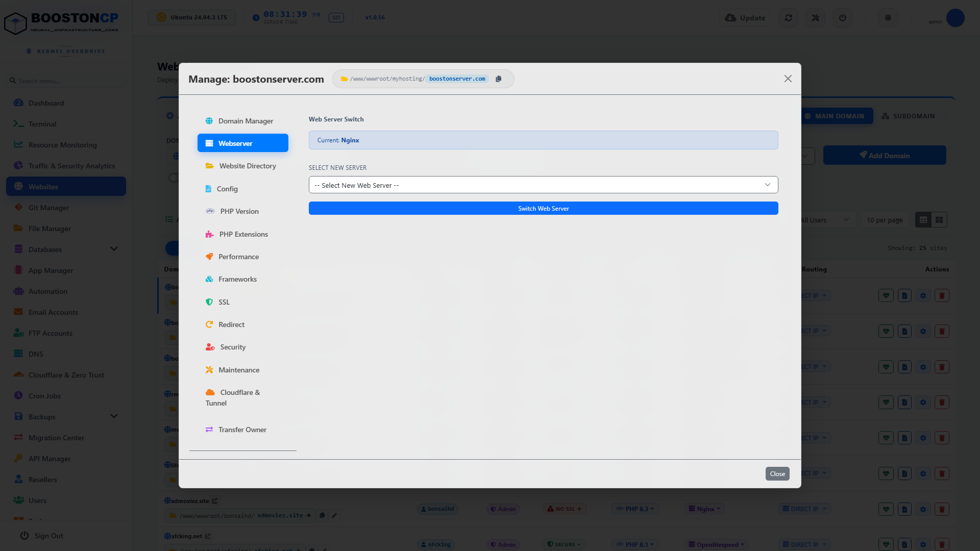Click the Ubuntu 24.04.3 LTS badge
The height and width of the screenshot is (551, 980).
coord(192,17)
